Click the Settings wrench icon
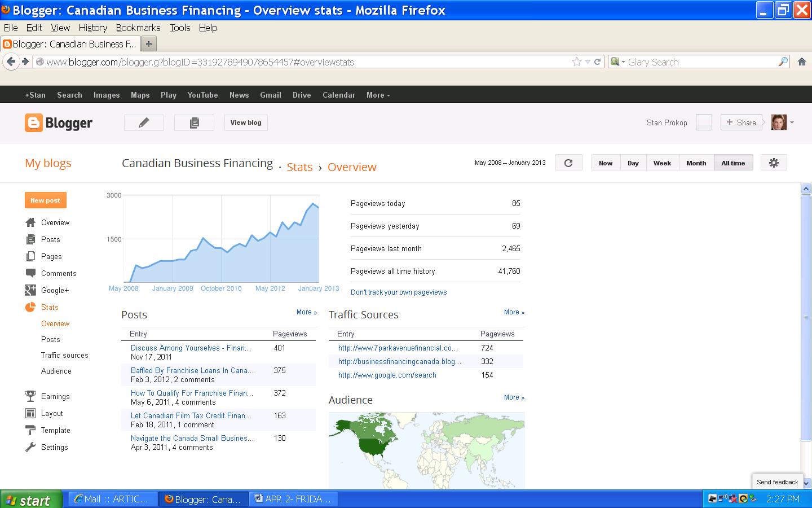Viewport: 812px width, 508px height. tap(30, 447)
